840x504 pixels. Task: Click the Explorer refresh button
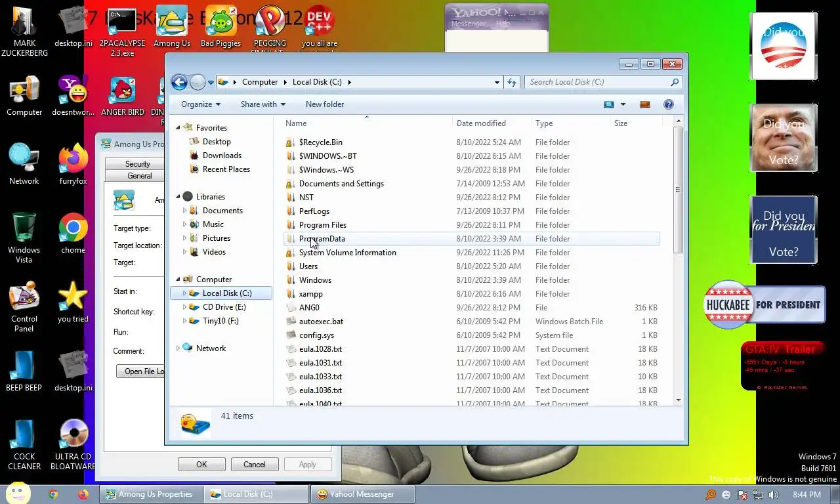click(512, 82)
